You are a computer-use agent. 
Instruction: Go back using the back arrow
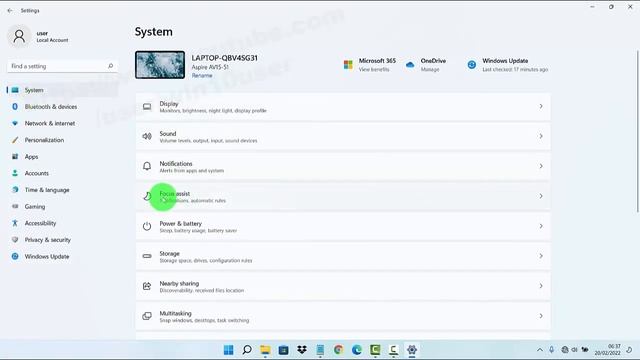10,11
